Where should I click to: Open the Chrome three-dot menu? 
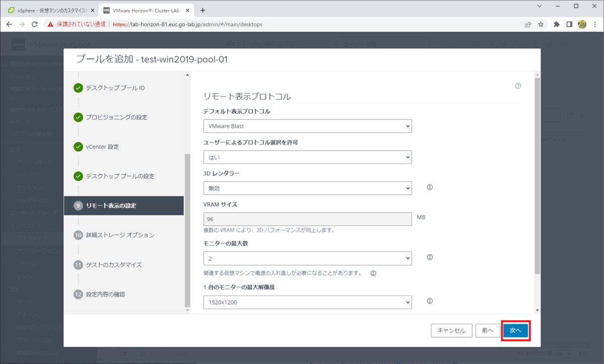(594, 24)
